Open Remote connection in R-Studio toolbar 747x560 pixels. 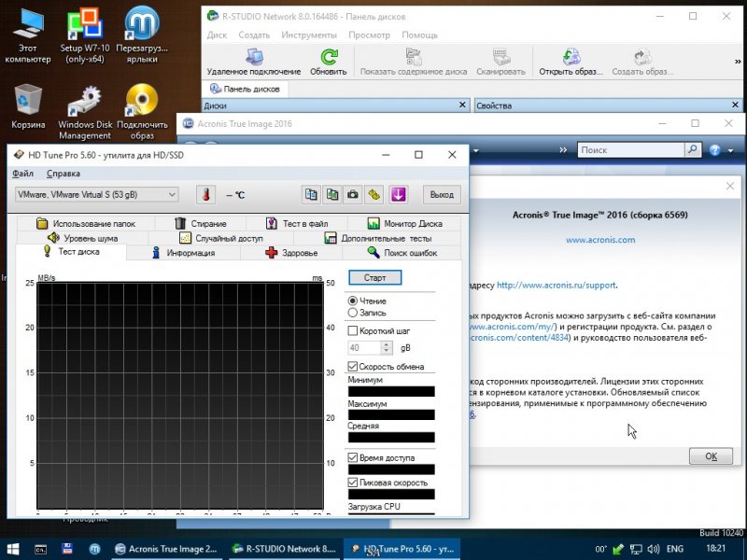coord(254,62)
